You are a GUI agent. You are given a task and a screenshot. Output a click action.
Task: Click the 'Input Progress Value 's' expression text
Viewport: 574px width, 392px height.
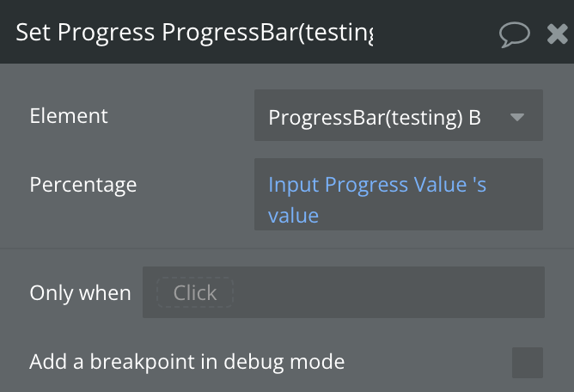click(377, 185)
